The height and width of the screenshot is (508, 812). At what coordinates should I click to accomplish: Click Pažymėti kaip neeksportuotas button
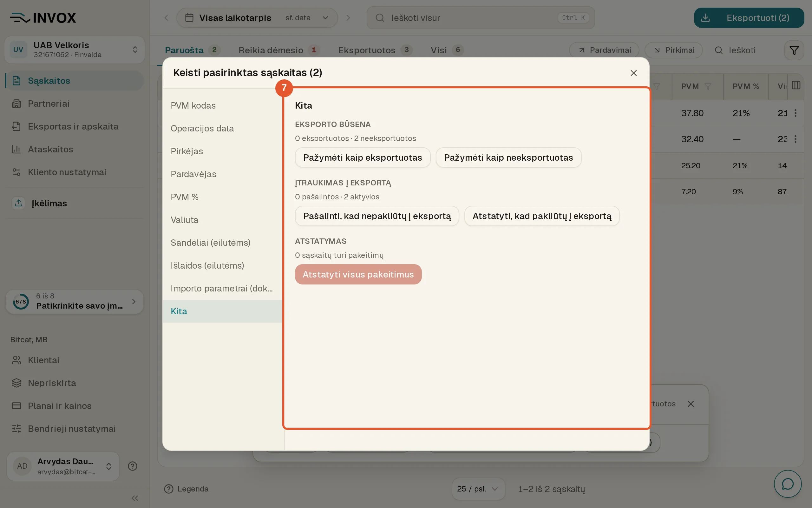(508, 157)
